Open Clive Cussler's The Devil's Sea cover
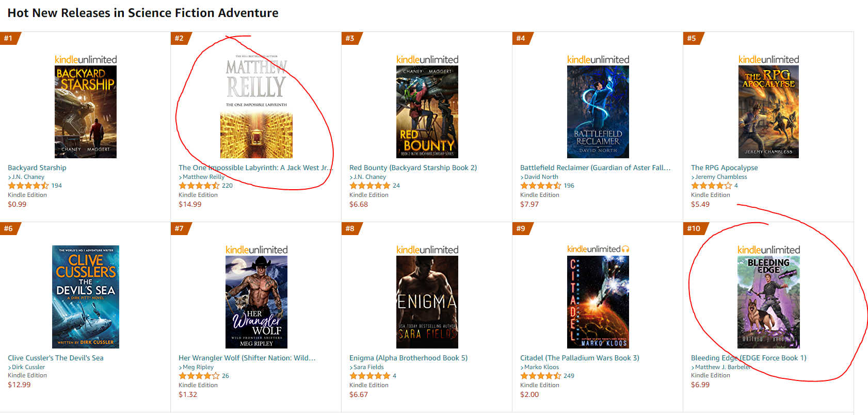868x415 pixels. [86, 296]
